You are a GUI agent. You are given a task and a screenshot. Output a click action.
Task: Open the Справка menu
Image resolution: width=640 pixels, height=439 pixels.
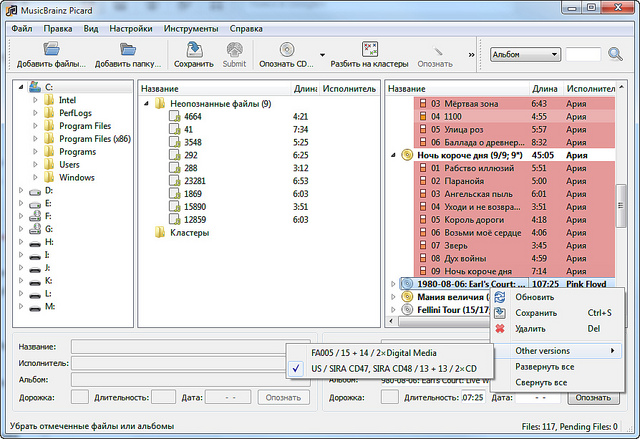coord(246,29)
